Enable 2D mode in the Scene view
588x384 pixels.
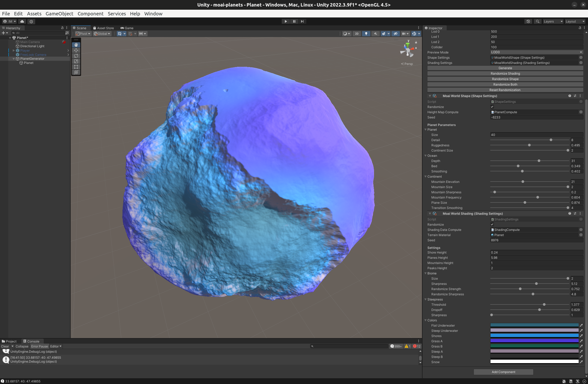(356, 34)
